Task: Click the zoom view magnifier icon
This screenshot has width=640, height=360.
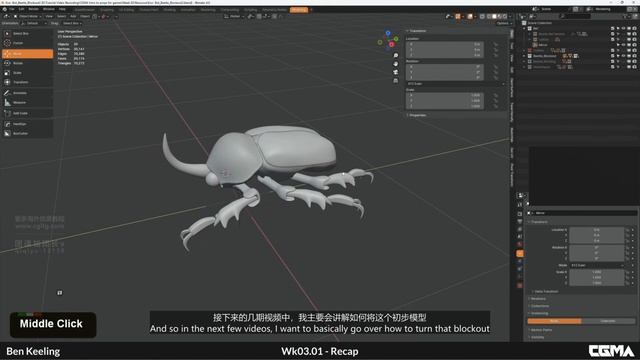Action: [x=396, y=55]
